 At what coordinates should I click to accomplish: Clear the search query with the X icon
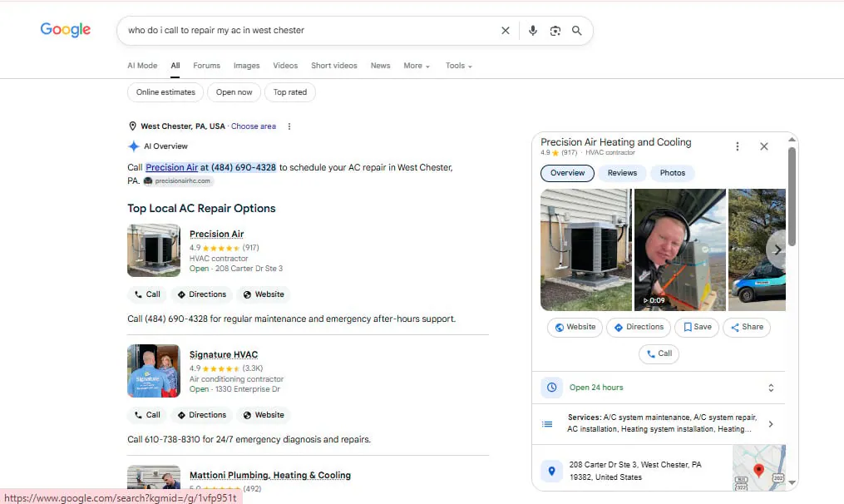click(x=506, y=31)
